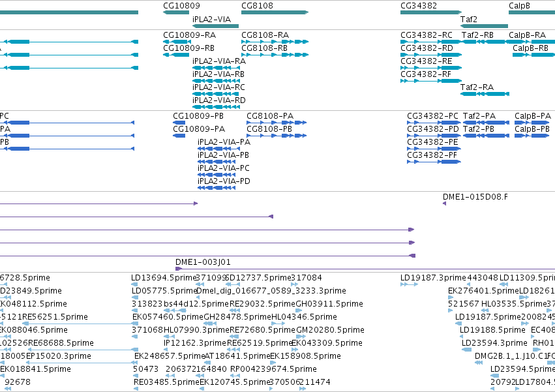
Task: Select EST LD13694.5prime
Action: (164, 278)
